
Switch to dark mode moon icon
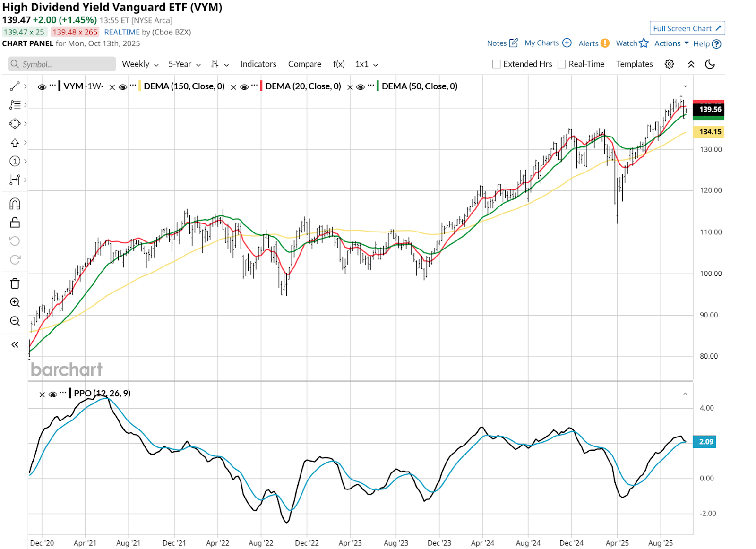click(x=710, y=64)
